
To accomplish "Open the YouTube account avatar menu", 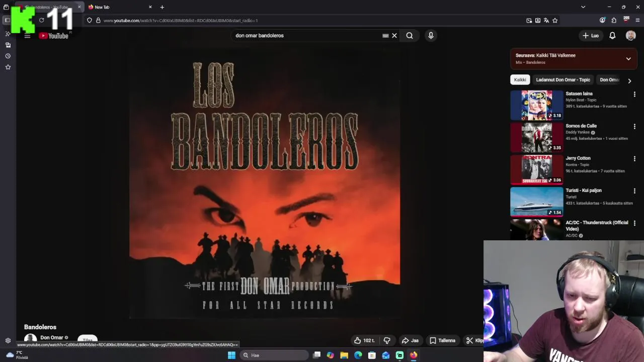I will pos(630,36).
